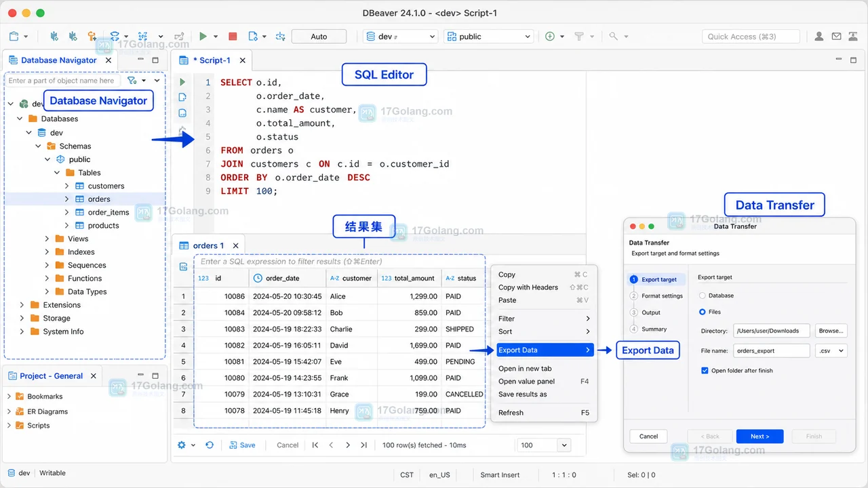This screenshot has height=488, width=868.
Task: Run the script using the editor gutter play icon
Action: [x=182, y=82]
